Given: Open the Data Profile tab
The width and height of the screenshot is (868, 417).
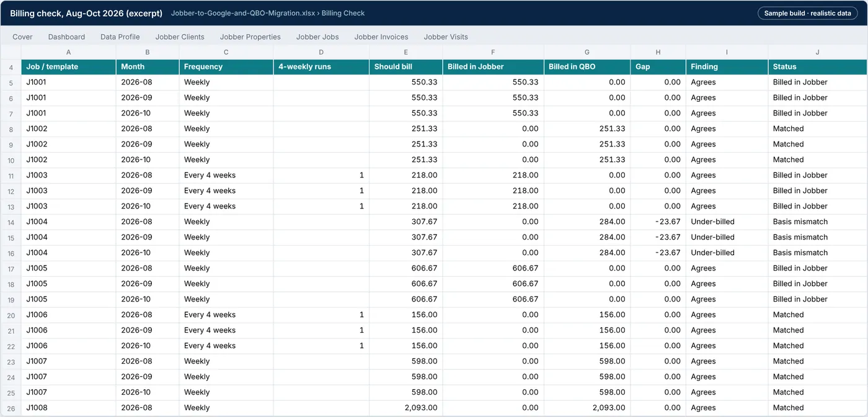Looking at the screenshot, I should coord(120,37).
